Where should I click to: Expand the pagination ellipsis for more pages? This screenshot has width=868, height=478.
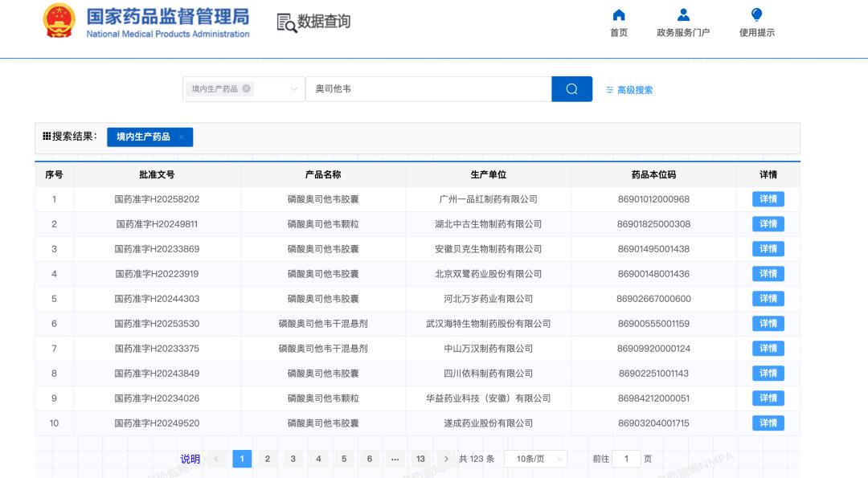pyautogui.click(x=395, y=459)
